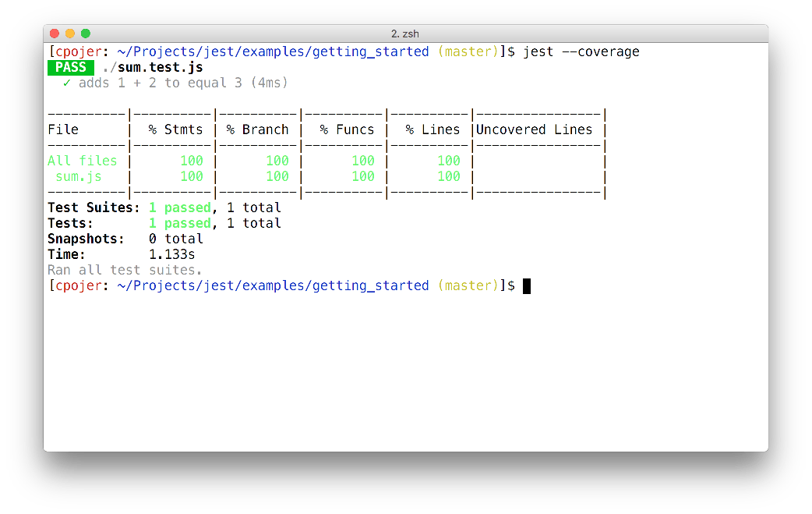Click the green 100 under % Stmts for sum.js
The image size is (812, 514).
192,176
